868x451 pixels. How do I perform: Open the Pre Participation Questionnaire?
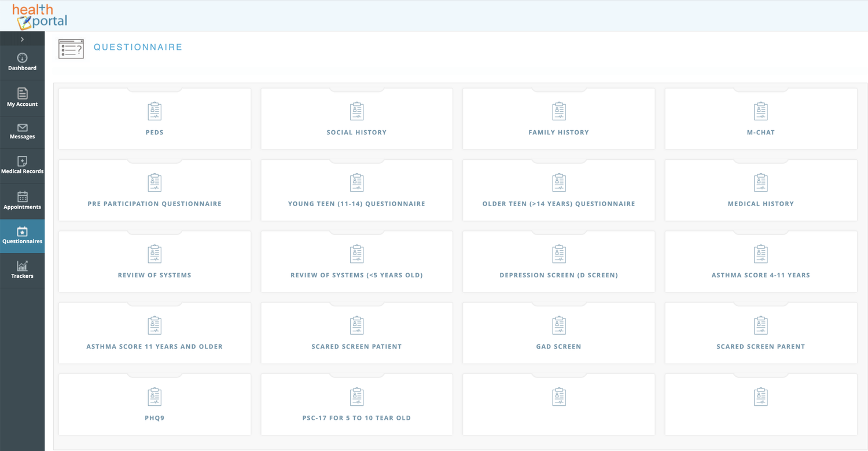tap(155, 190)
